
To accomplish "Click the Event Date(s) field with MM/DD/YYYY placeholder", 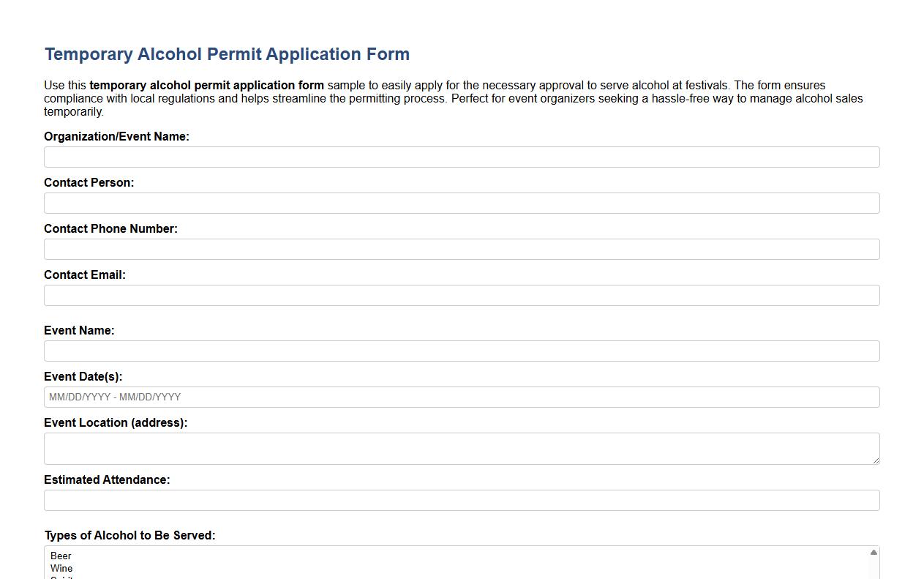I will (462, 397).
